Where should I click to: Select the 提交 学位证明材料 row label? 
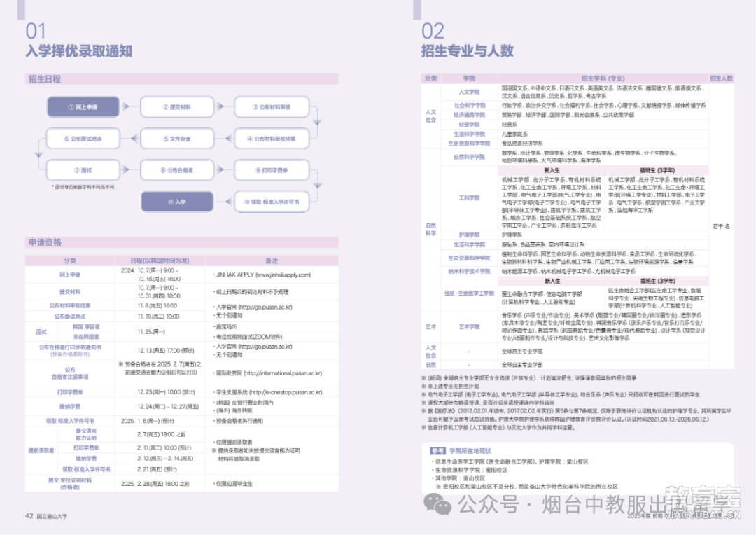[70, 483]
